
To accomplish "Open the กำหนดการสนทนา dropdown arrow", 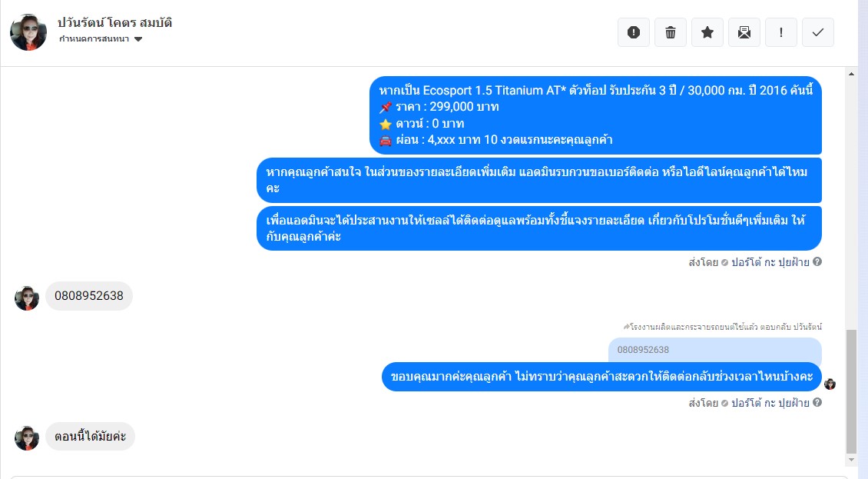I will point(138,38).
